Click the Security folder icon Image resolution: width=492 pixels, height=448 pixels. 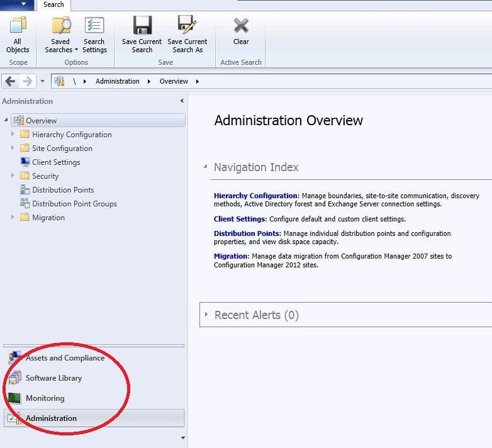point(25,176)
